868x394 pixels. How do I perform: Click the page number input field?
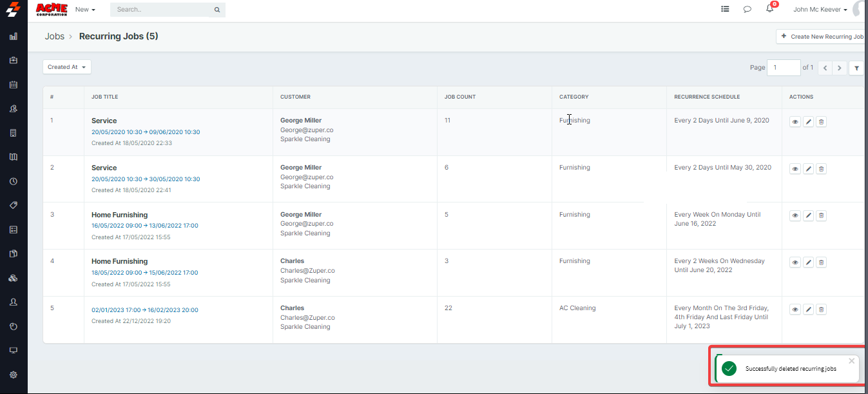point(783,68)
